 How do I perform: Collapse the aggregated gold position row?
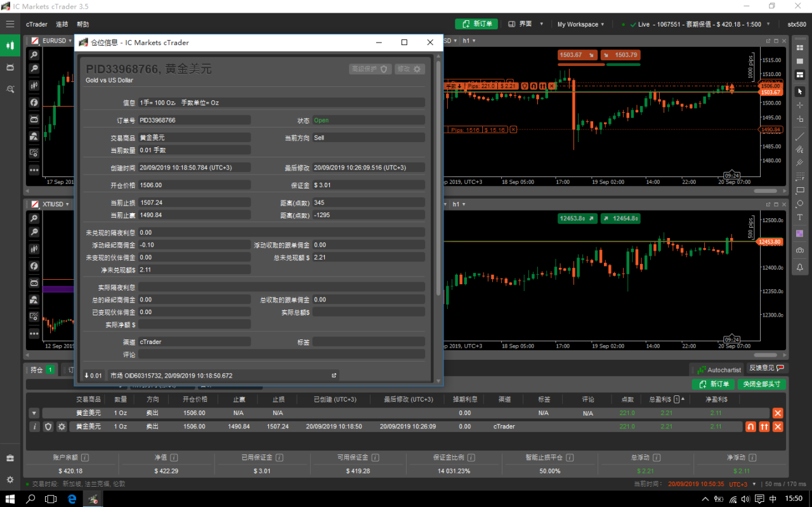click(34, 413)
